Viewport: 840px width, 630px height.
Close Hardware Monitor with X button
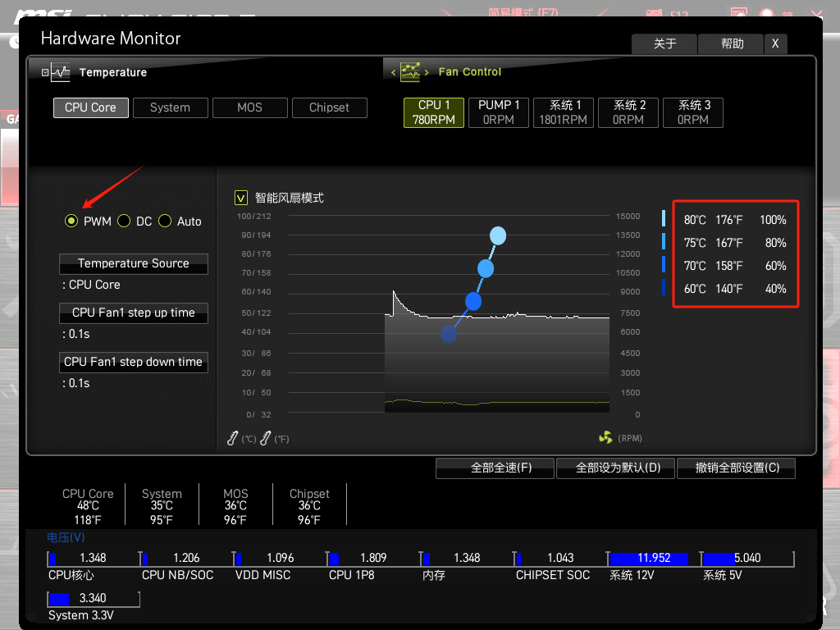775,44
